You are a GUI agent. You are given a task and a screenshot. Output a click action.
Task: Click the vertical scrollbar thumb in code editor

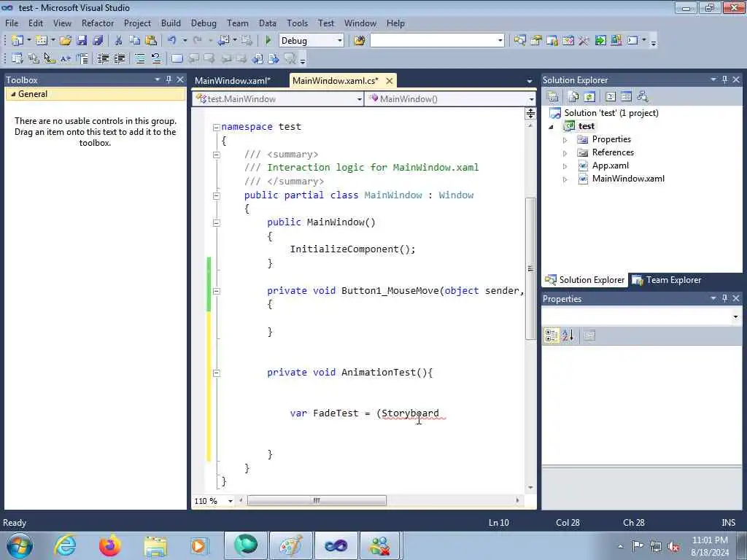click(530, 268)
